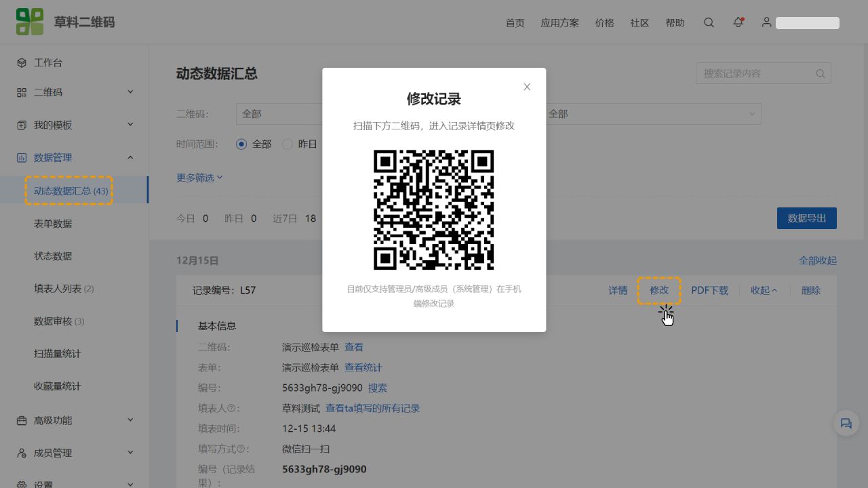Collapse the 数据管理 sidebar section
Viewport: 868px width, 488px height.
click(x=130, y=157)
